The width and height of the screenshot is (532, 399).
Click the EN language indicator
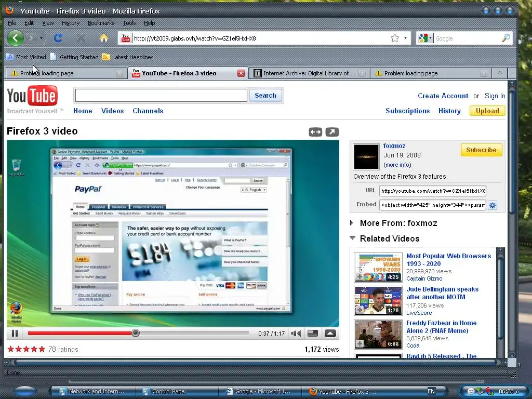coord(431,391)
